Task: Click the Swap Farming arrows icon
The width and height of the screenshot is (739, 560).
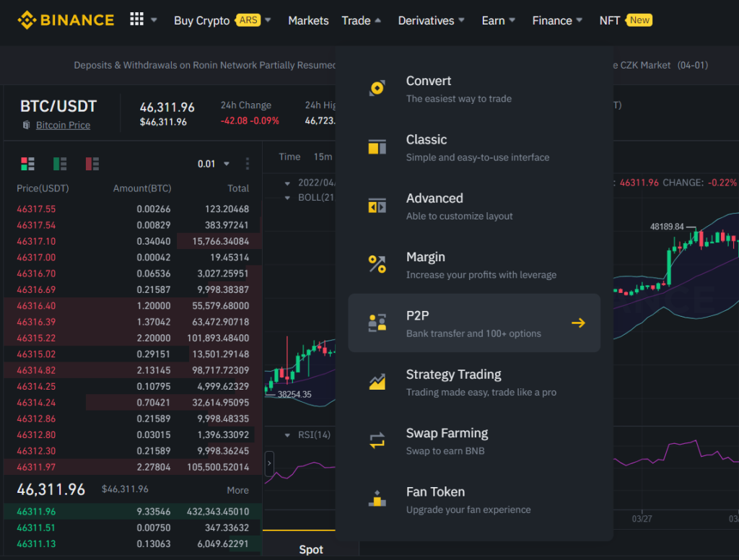Action: point(377,440)
